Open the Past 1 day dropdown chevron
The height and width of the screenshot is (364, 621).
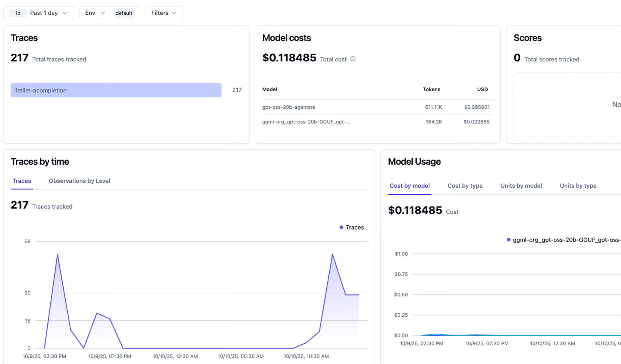65,13
